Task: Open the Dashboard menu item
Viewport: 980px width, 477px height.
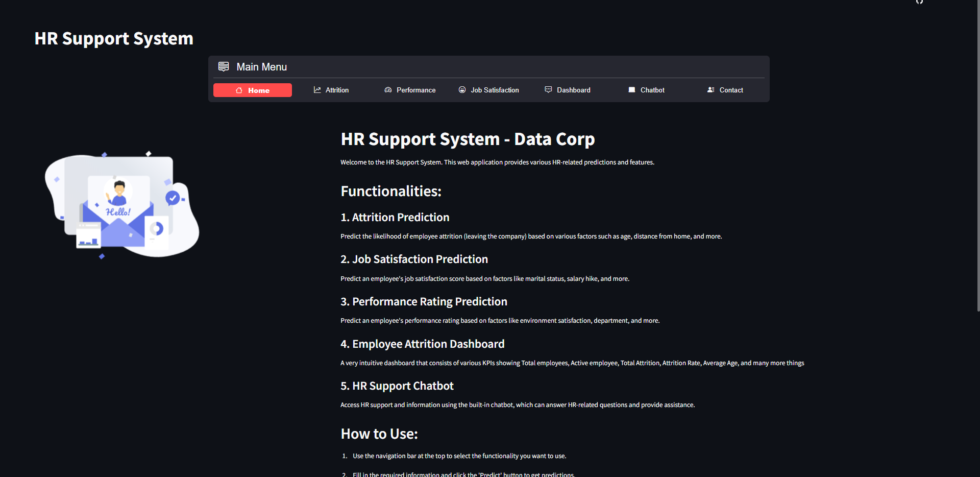Action: click(x=573, y=90)
